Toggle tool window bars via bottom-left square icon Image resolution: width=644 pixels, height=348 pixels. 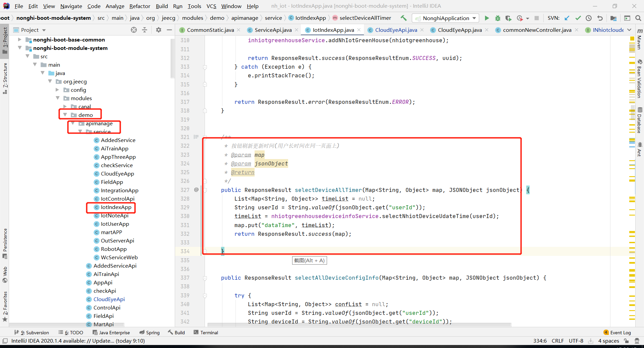click(x=5, y=341)
